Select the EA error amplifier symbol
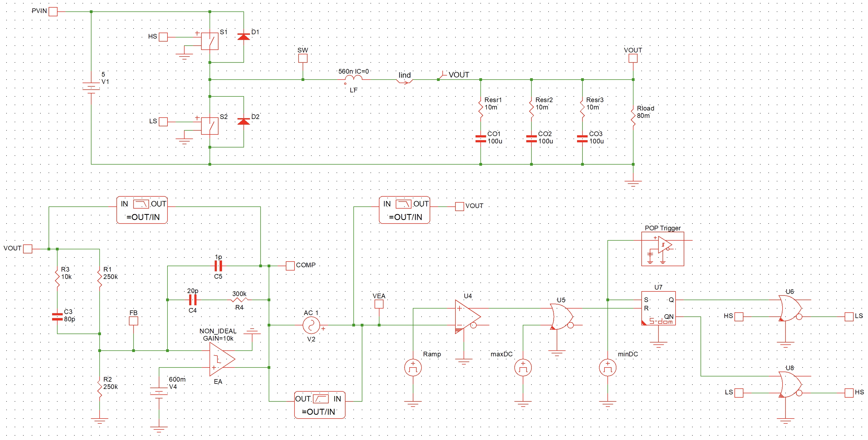This screenshot has width=868, height=440. (222, 359)
